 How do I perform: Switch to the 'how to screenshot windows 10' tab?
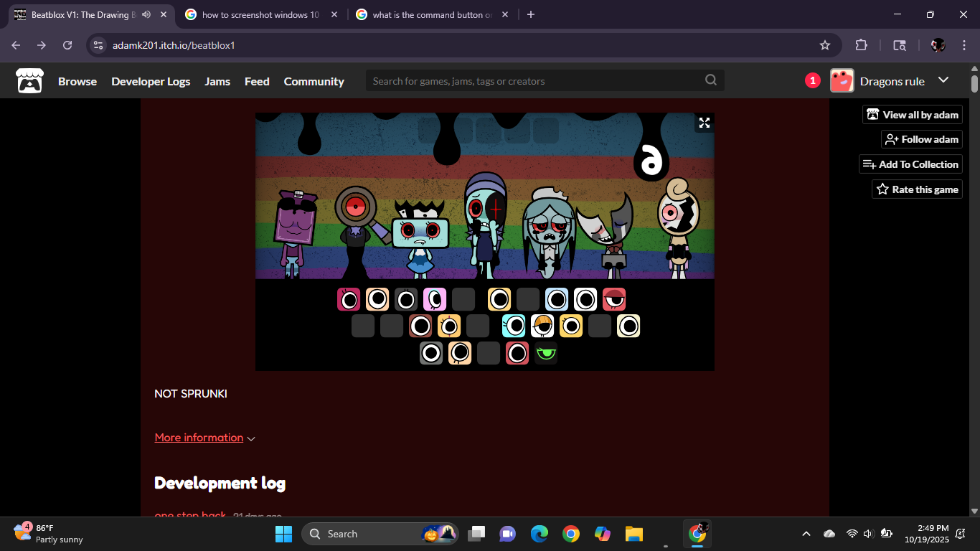point(261,14)
